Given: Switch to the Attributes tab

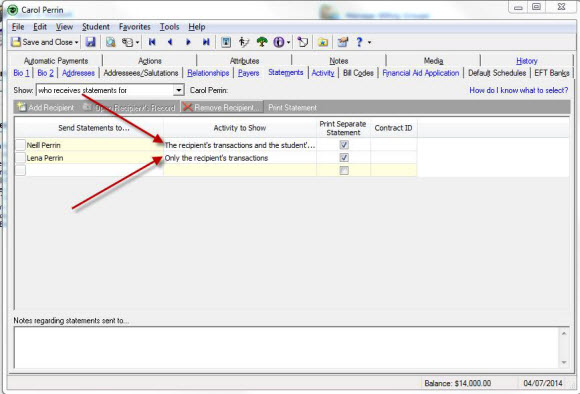Looking at the screenshot, I should (x=244, y=61).
